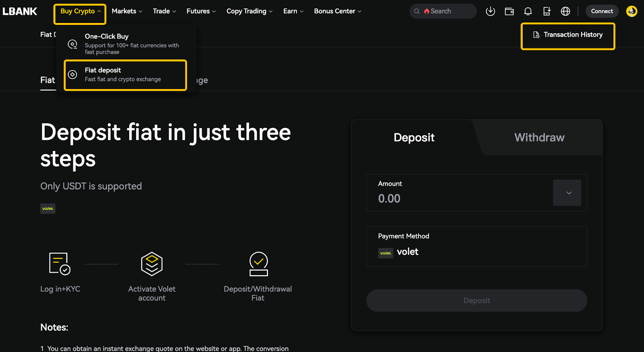This screenshot has height=352, width=644.
Task: Expand the Earn dropdown
Action: click(x=293, y=11)
